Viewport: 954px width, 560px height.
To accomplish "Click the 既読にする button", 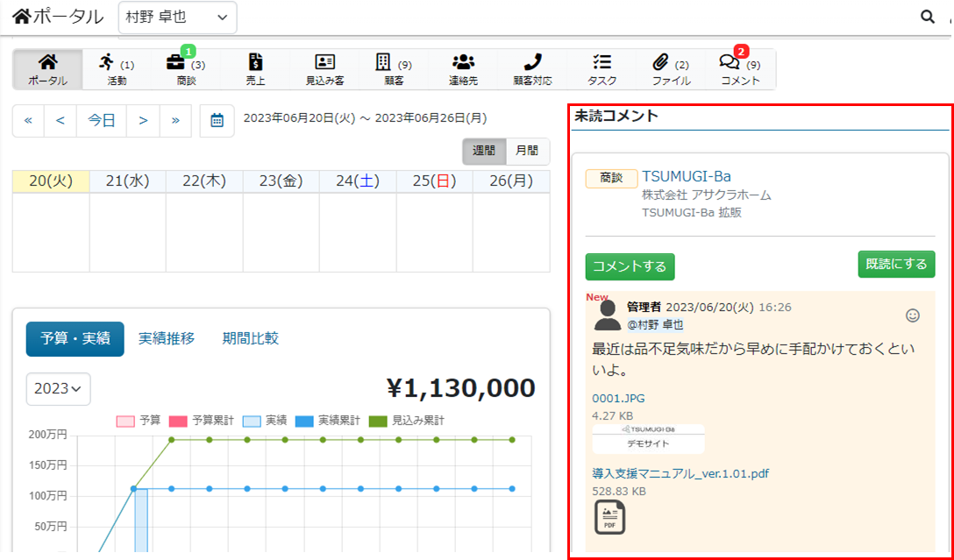I will point(896,264).
